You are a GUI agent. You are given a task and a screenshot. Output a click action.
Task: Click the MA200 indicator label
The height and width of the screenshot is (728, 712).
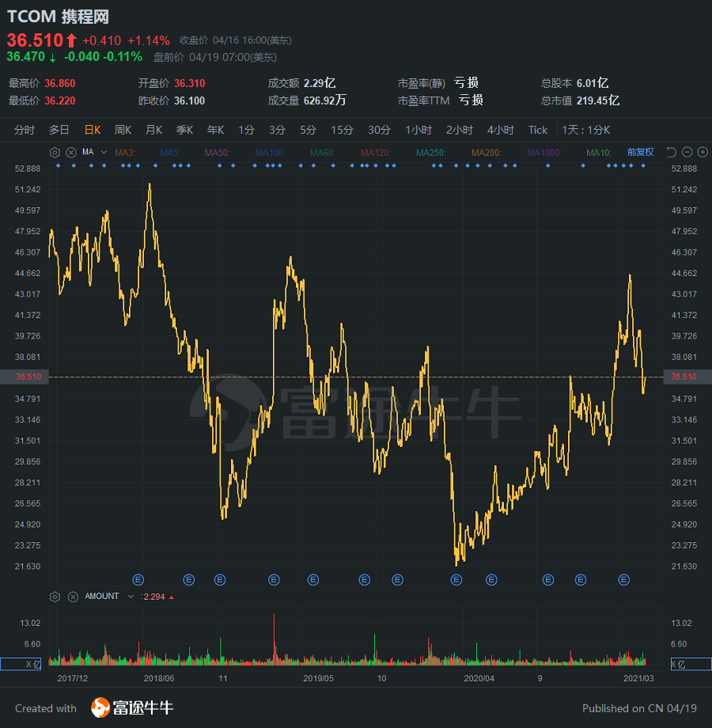[x=486, y=152]
